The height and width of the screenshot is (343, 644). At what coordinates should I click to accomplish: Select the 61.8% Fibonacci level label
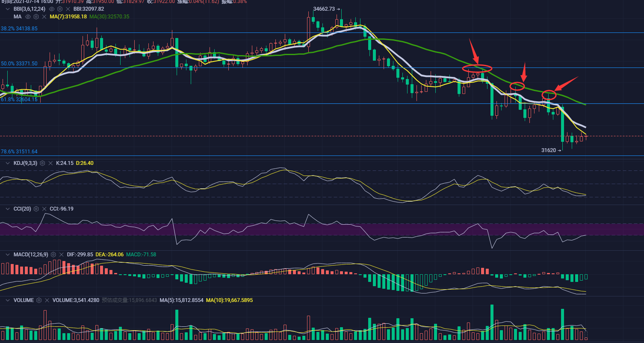tap(19, 100)
